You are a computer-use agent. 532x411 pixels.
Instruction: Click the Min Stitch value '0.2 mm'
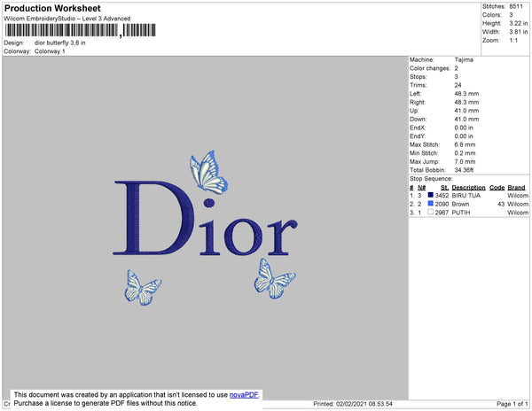(465, 153)
